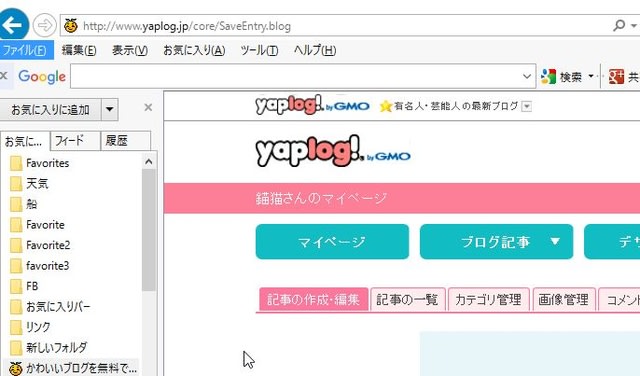This screenshot has height=376, width=640.
Task: Open the ツール(T) menu
Action: 259,50
